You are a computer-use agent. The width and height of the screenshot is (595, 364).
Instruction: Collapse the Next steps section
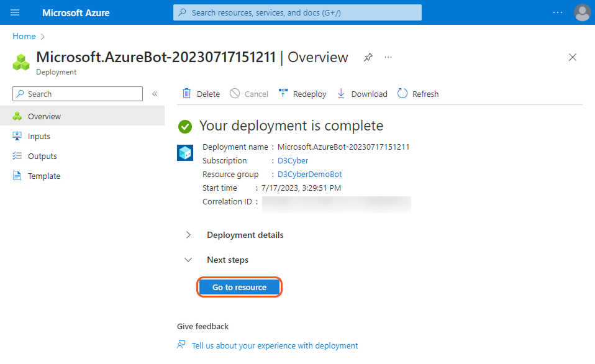point(188,260)
